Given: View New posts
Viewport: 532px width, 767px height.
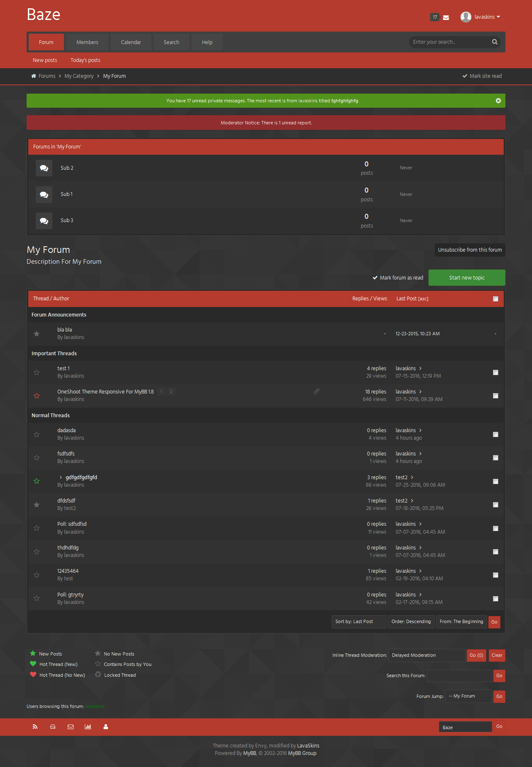Looking at the screenshot, I should [x=45, y=60].
